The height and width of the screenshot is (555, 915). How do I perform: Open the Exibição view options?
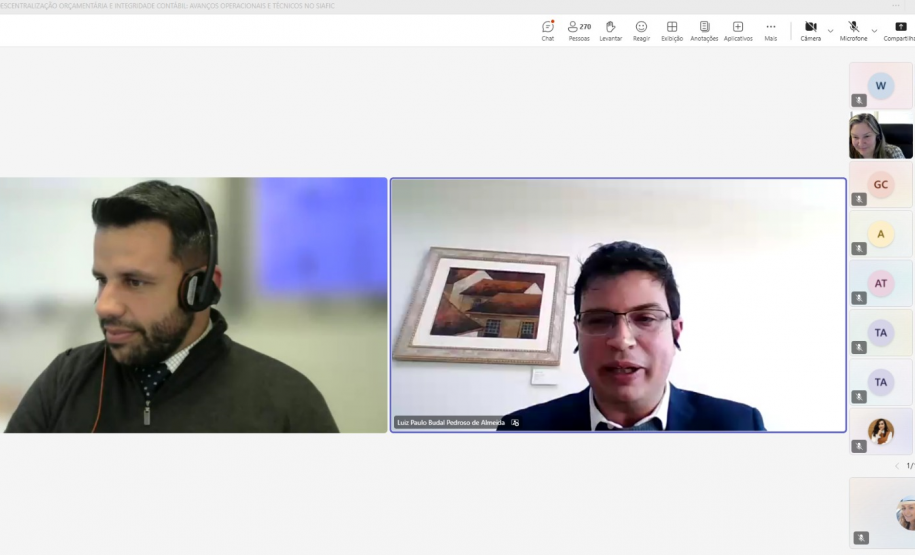tap(672, 30)
